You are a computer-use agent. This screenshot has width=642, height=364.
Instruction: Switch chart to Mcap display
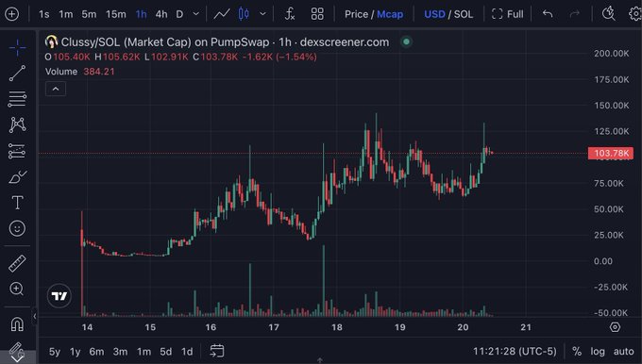[390, 14]
